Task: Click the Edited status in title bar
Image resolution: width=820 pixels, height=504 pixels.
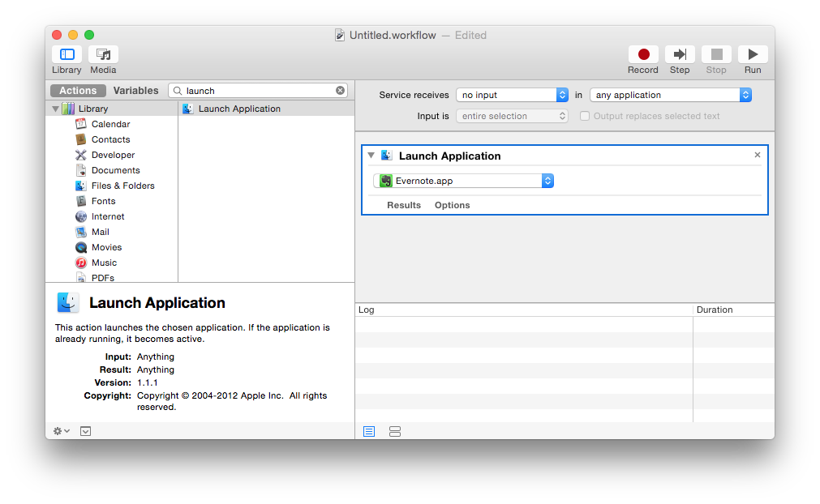Action: tap(470, 35)
